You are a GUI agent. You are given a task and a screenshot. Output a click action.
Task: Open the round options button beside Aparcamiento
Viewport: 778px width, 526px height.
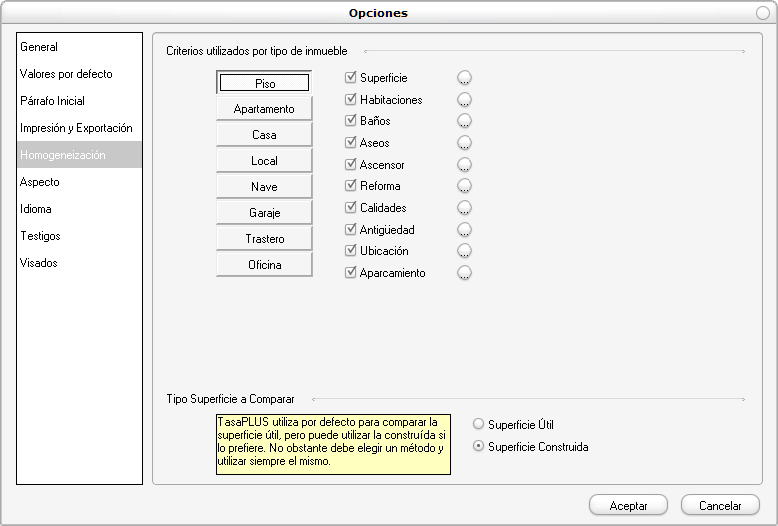point(464,273)
